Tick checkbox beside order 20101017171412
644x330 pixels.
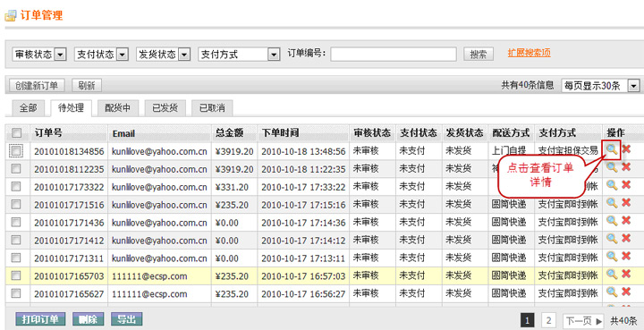16,240
